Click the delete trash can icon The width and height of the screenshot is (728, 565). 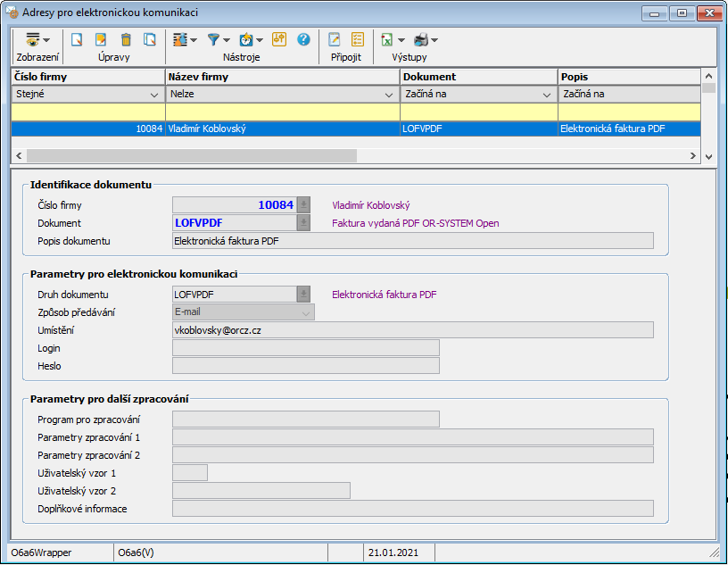[x=126, y=40]
